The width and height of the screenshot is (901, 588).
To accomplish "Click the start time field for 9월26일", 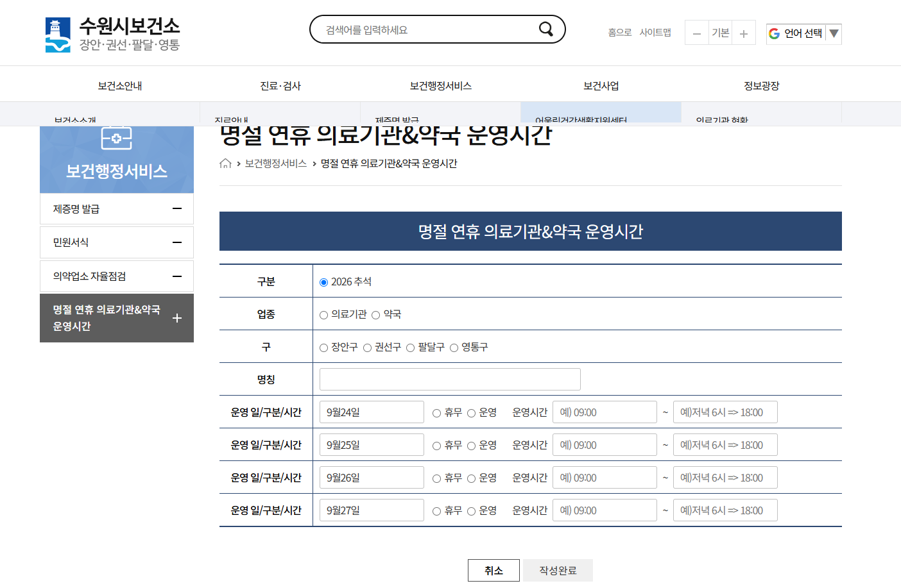I will [x=605, y=477].
